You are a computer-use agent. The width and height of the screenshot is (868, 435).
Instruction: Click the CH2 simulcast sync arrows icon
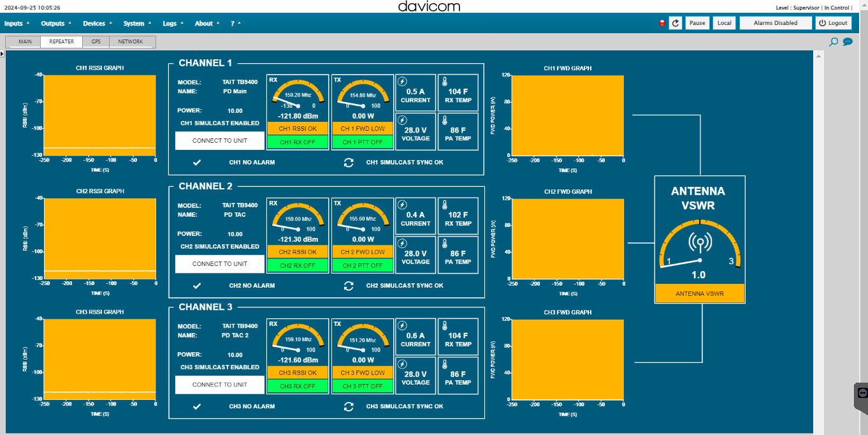(349, 286)
